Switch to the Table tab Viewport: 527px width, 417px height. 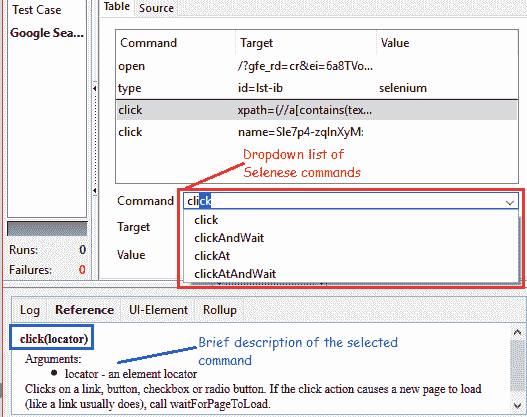pyautogui.click(x=117, y=7)
